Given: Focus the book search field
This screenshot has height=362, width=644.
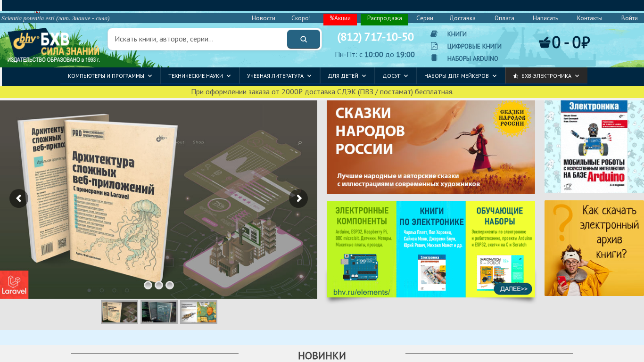Looking at the screenshot, I should [x=198, y=39].
